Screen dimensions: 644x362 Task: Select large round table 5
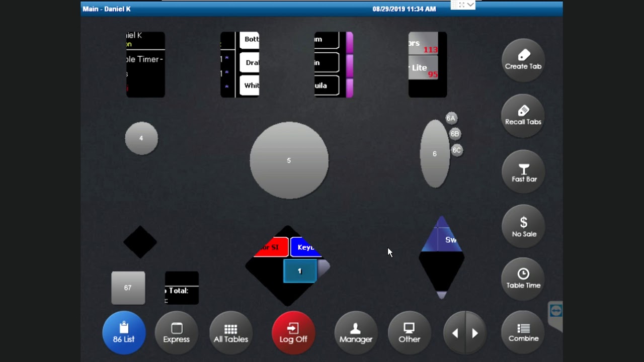point(289,160)
